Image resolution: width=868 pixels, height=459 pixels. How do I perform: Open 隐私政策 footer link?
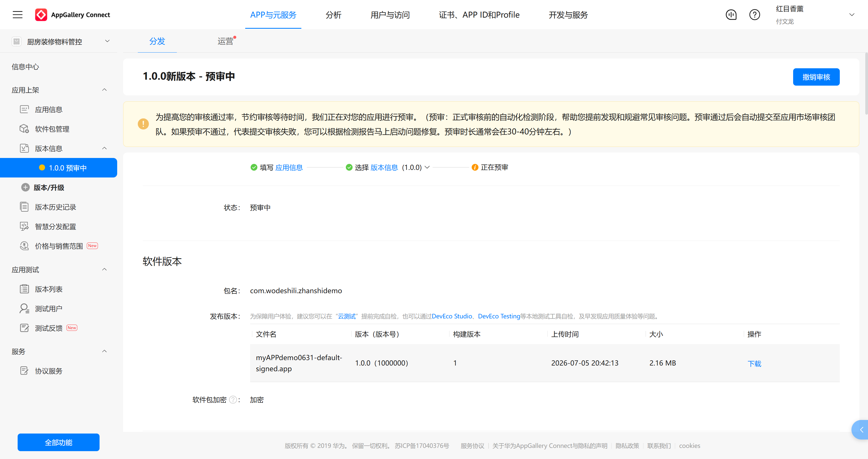point(627,445)
